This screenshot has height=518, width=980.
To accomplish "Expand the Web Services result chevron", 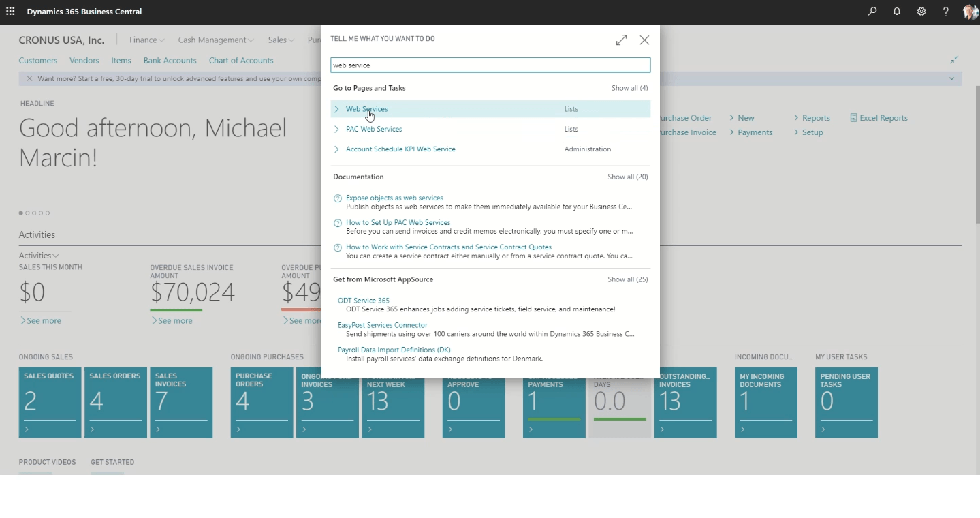I will pos(336,109).
